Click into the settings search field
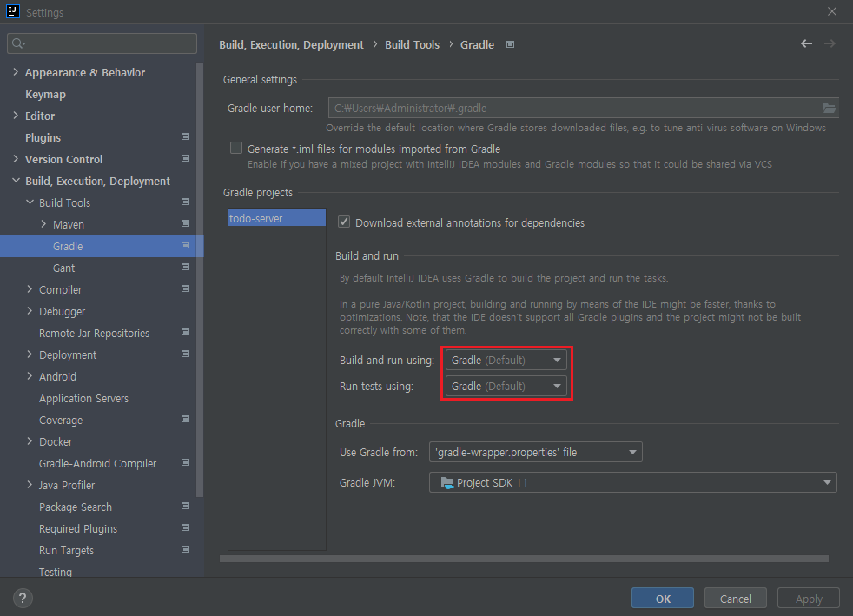This screenshot has height=616, width=853. coord(102,43)
